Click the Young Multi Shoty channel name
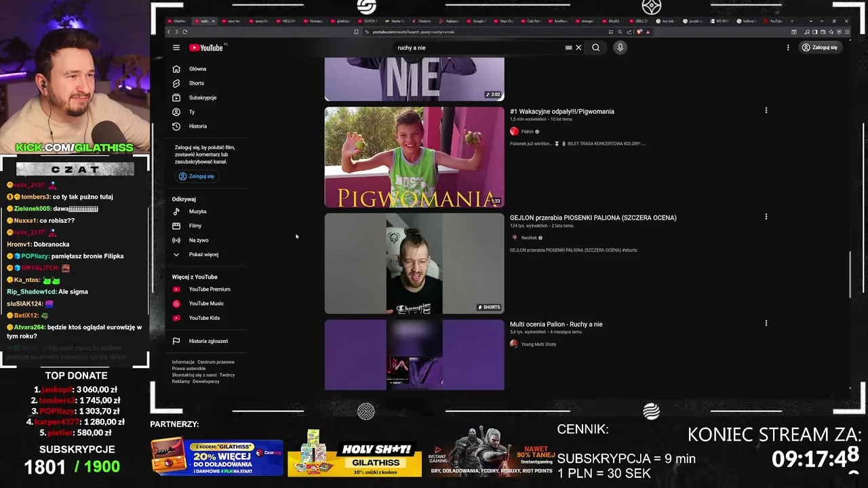The height and width of the screenshot is (488, 868). [538, 344]
